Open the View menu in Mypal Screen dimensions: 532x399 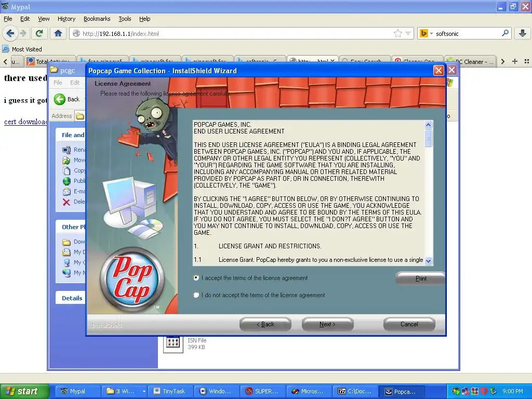pyautogui.click(x=44, y=19)
